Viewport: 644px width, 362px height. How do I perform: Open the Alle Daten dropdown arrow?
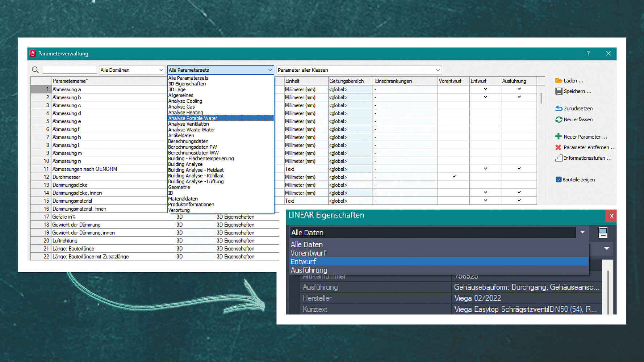(x=582, y=232)
